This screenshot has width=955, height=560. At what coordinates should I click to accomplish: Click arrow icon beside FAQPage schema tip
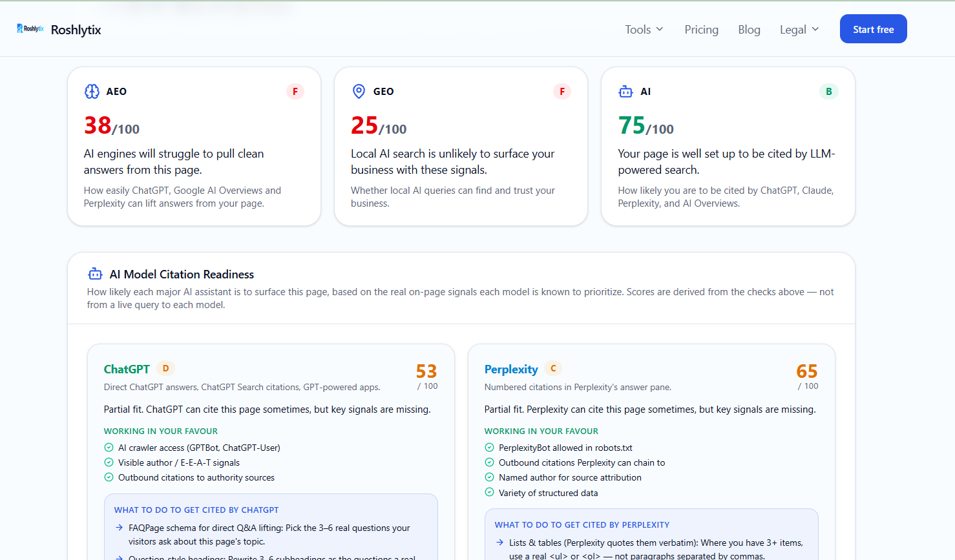coord(119,528)
